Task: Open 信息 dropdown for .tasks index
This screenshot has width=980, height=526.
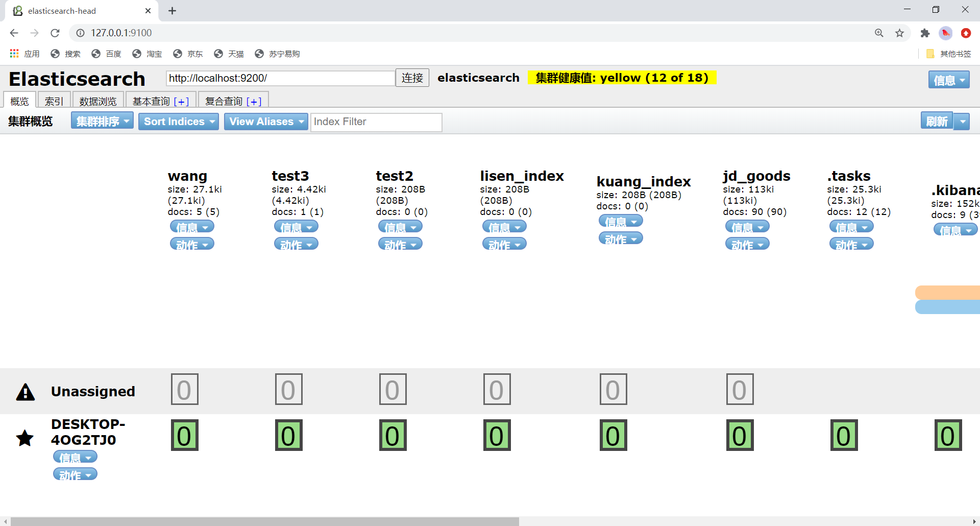Action: (x=851, y=227)
